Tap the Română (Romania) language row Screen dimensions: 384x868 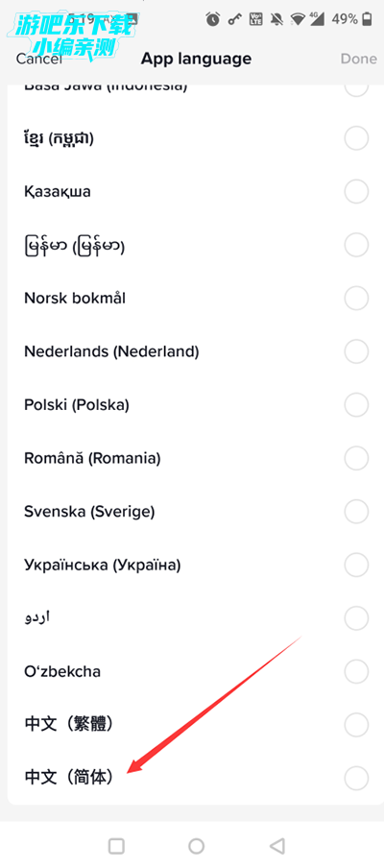pos(192,458)
